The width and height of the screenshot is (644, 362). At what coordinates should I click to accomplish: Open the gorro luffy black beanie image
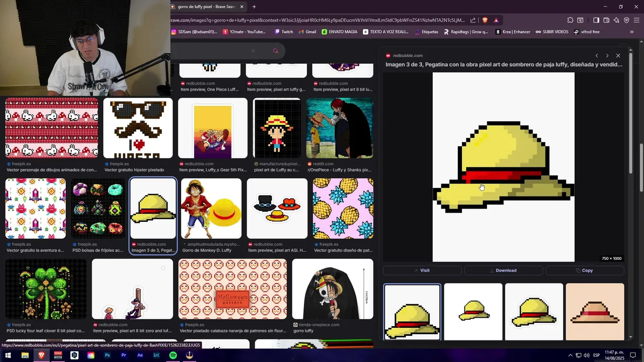(333, 289)
